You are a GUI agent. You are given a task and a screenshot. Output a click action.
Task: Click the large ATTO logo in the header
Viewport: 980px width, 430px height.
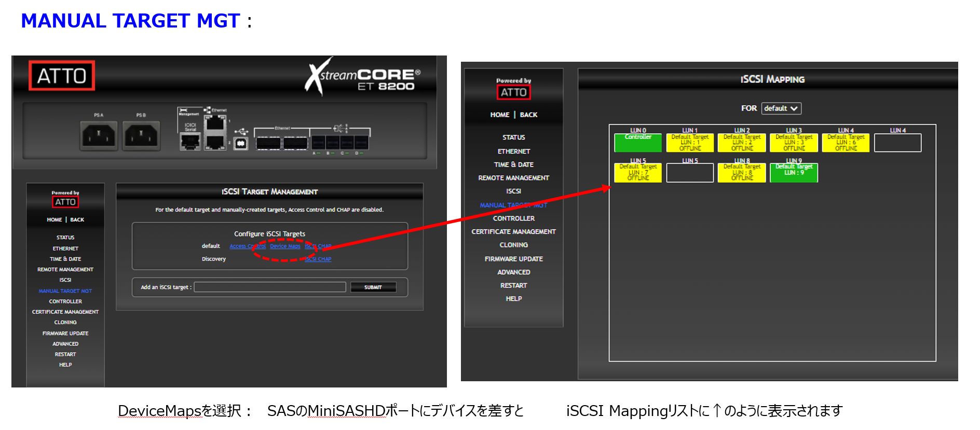(x=62, y=76)
